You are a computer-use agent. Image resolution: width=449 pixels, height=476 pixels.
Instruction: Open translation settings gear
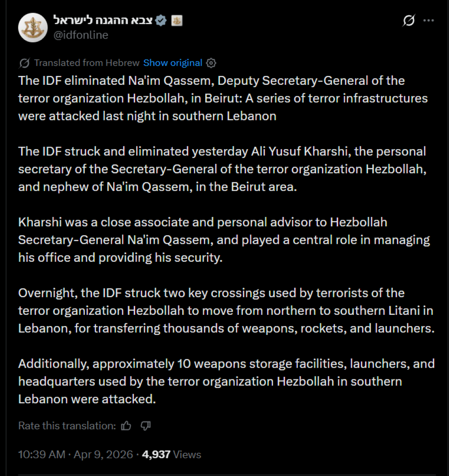pyautogui.click(x=211, y=63)
